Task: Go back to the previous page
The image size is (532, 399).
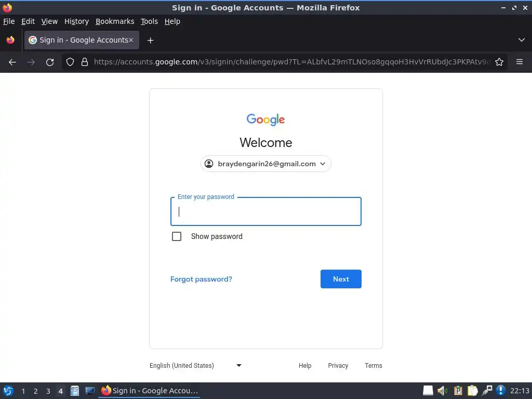Action: (12, 62)
